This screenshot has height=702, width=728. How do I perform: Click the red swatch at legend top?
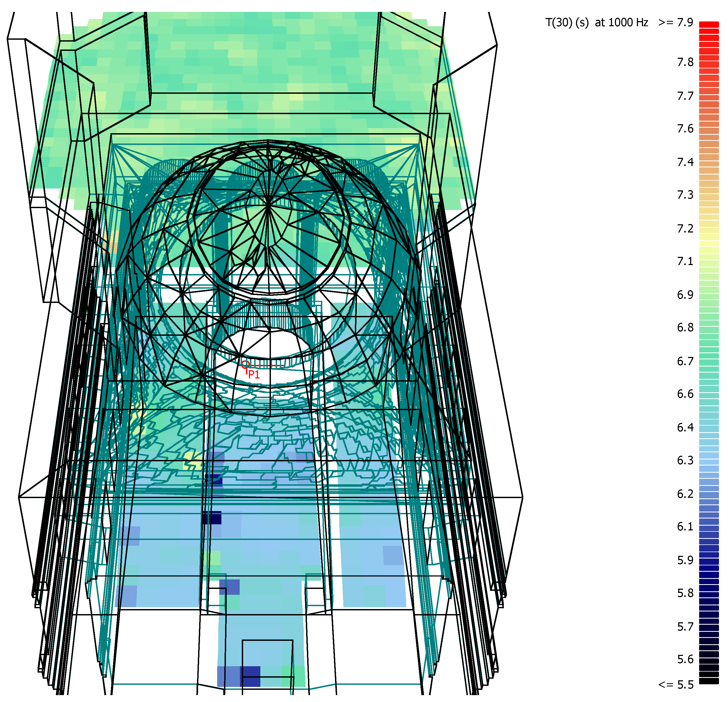point(709,25)
